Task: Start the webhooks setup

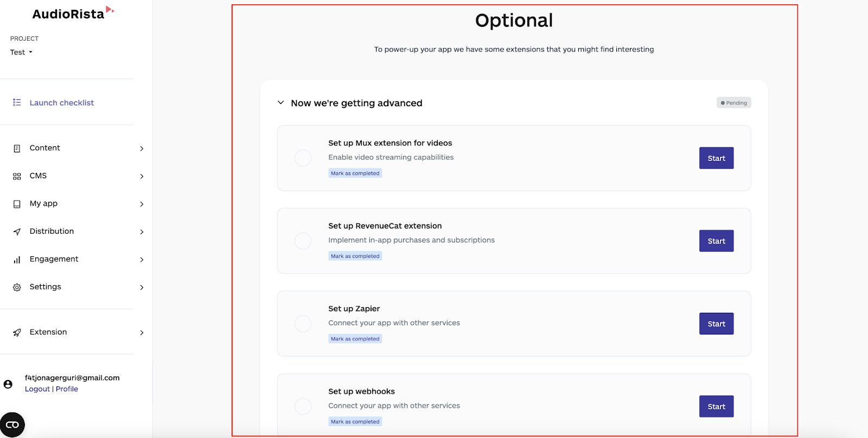Action: click(716, 407)
